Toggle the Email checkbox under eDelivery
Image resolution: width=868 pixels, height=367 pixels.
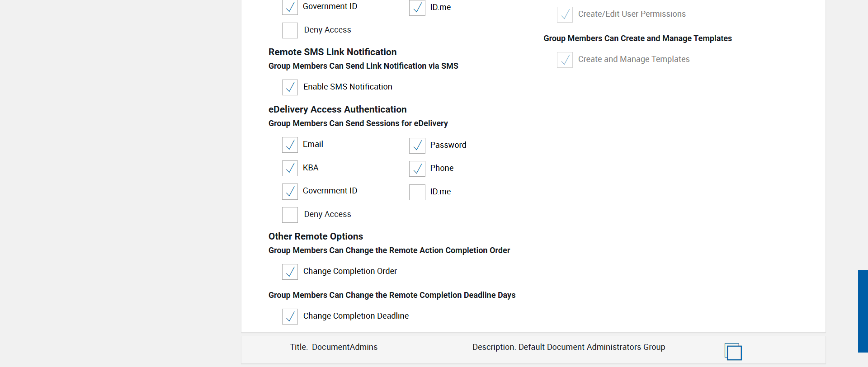(x=290, y=145)
